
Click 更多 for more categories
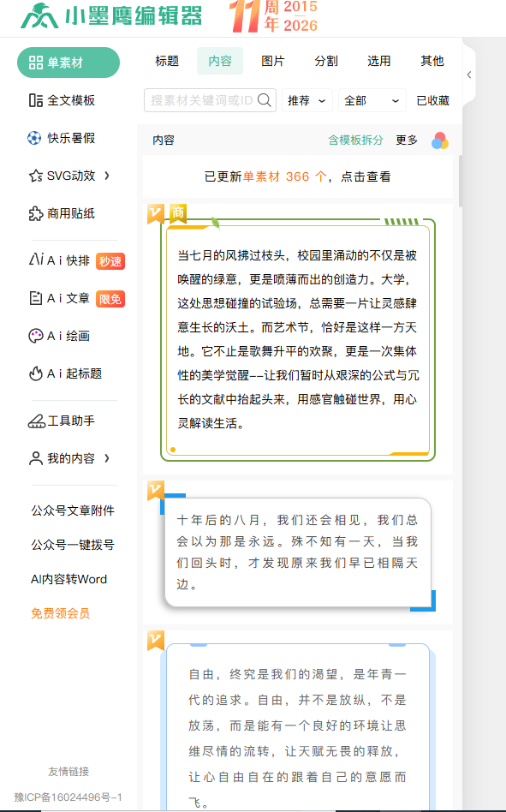click(407, 140)
